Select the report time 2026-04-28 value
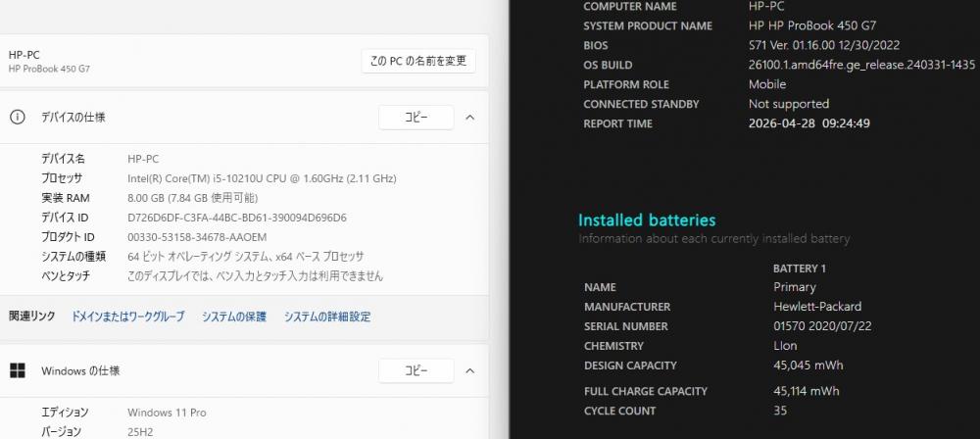Image resolution: width=980 pixels, height=439 pixels. pyautogui.click(x=809, y=123)
